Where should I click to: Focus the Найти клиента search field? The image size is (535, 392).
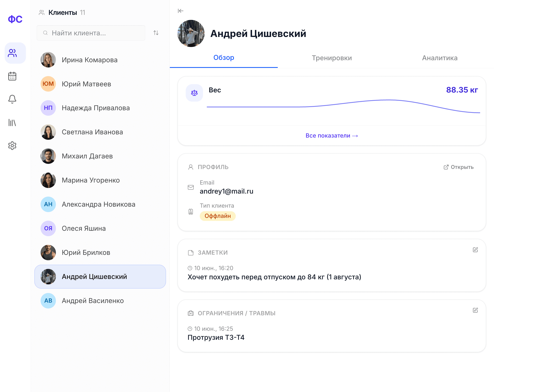[x=91, y=33]
